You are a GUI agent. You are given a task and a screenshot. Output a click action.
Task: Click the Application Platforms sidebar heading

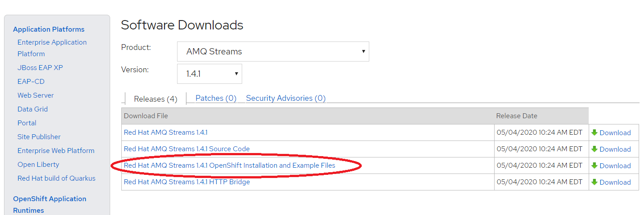(x=49, y=29)
